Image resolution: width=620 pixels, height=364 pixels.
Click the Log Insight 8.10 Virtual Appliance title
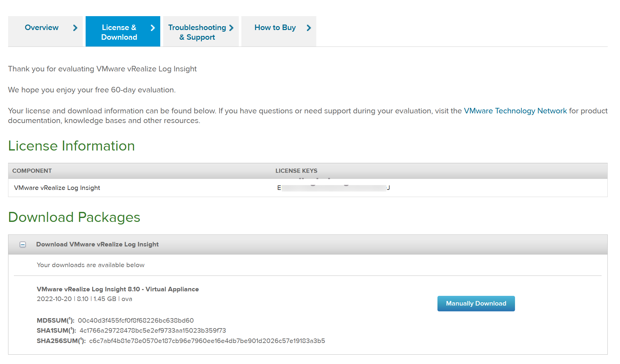point(118,289)
